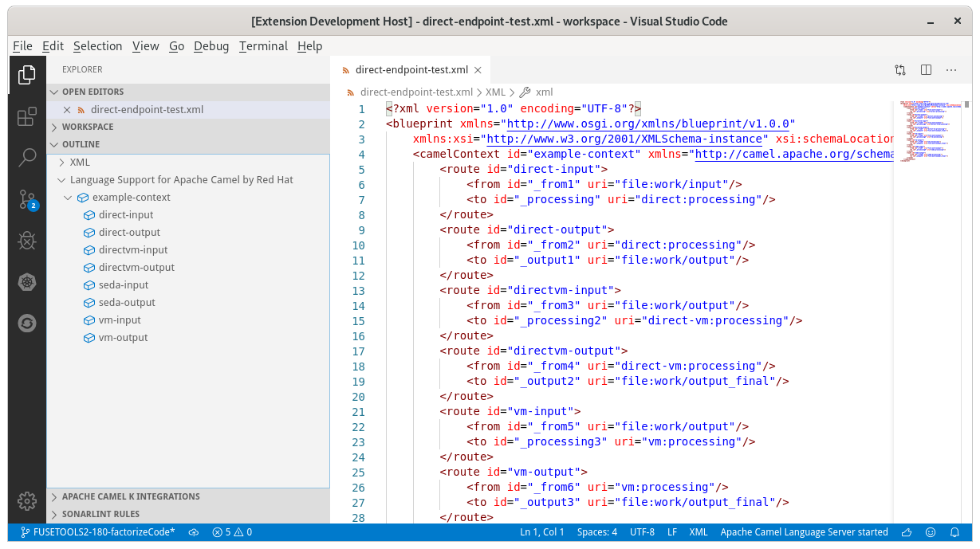Collapse the Outline section
This screenshot has width=980, height=549.
click(188, 145)
